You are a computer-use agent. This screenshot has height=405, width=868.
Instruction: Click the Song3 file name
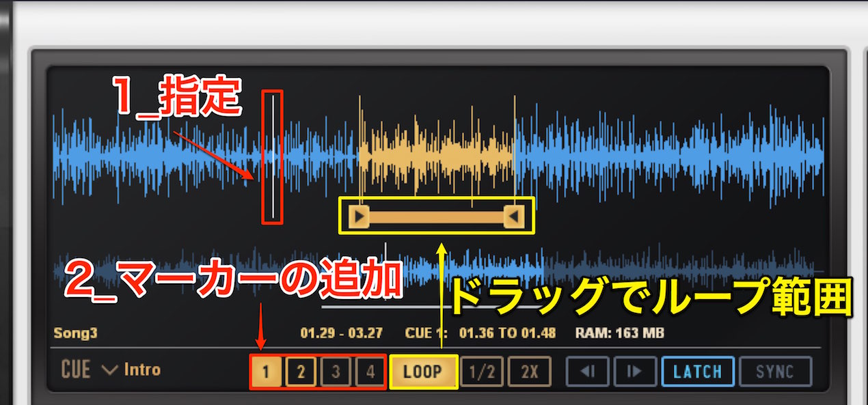coord(76,334)
